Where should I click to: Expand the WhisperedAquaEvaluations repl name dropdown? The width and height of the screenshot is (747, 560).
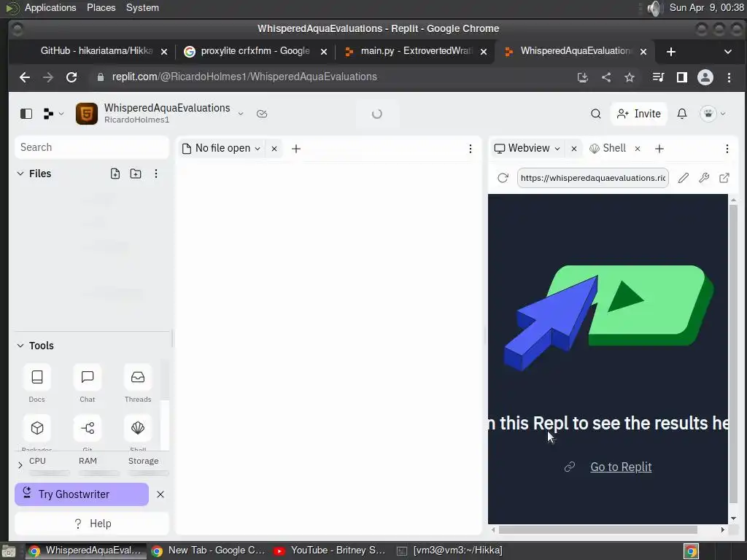click(241, 114)
